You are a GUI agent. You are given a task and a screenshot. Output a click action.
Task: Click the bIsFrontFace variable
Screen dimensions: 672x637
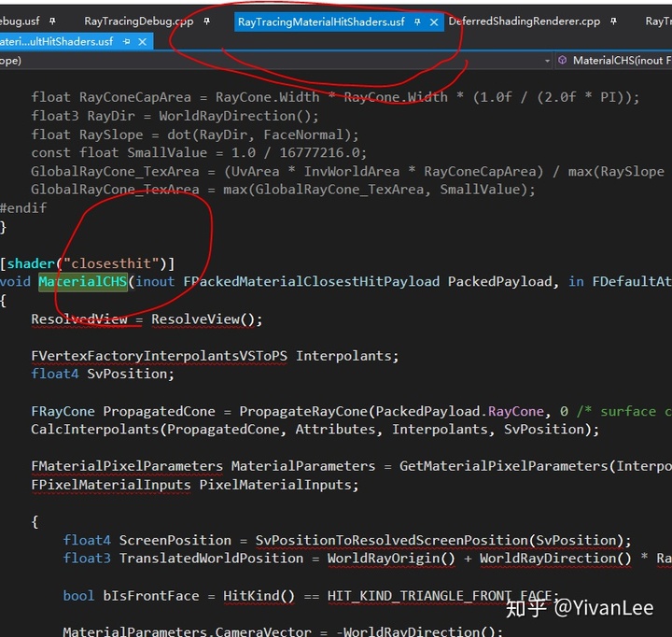(151, 596)
